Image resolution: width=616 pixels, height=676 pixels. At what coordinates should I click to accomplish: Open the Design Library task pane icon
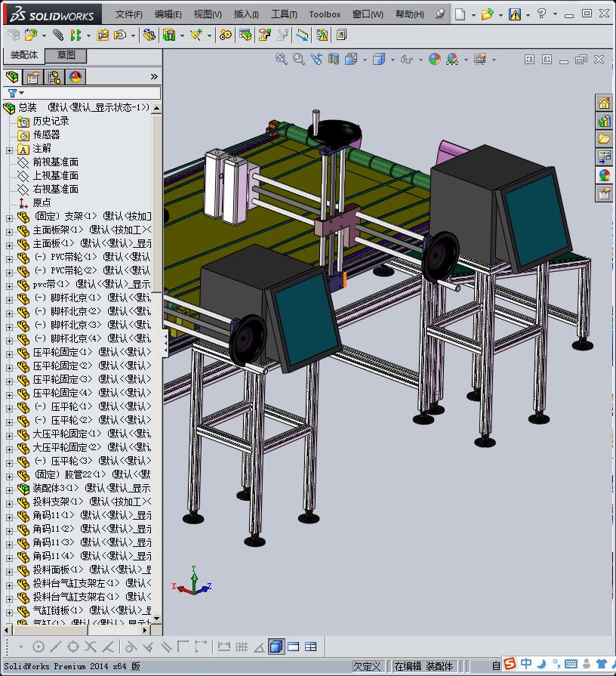tap(604, 121)
